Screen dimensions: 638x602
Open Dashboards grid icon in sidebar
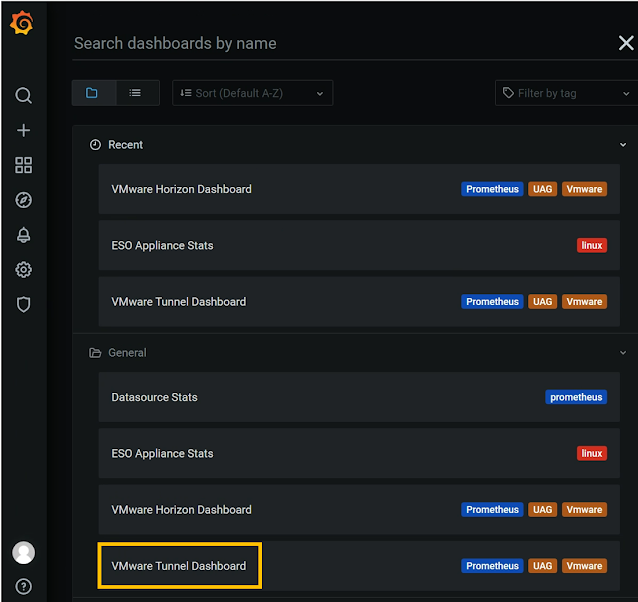coord(23,165)
